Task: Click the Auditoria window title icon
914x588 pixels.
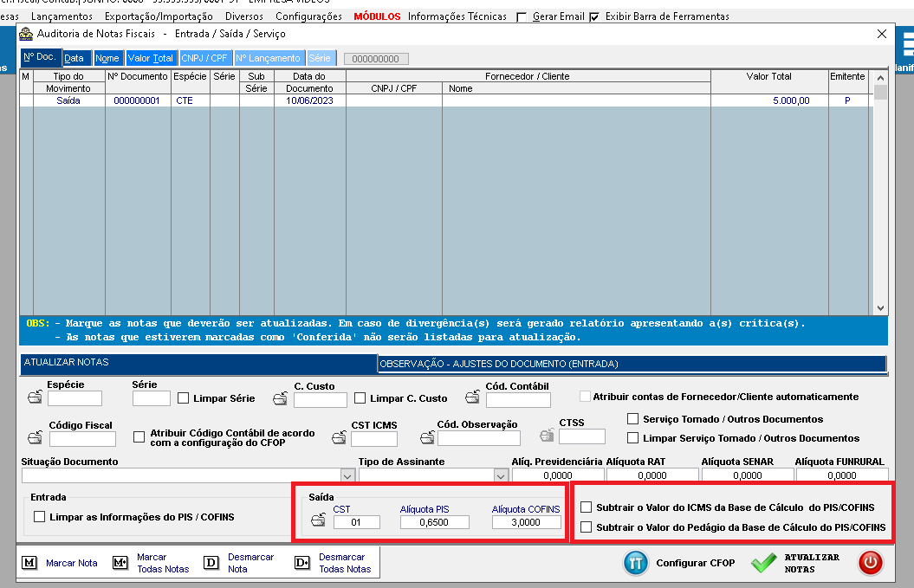Action: pos(26,34)
